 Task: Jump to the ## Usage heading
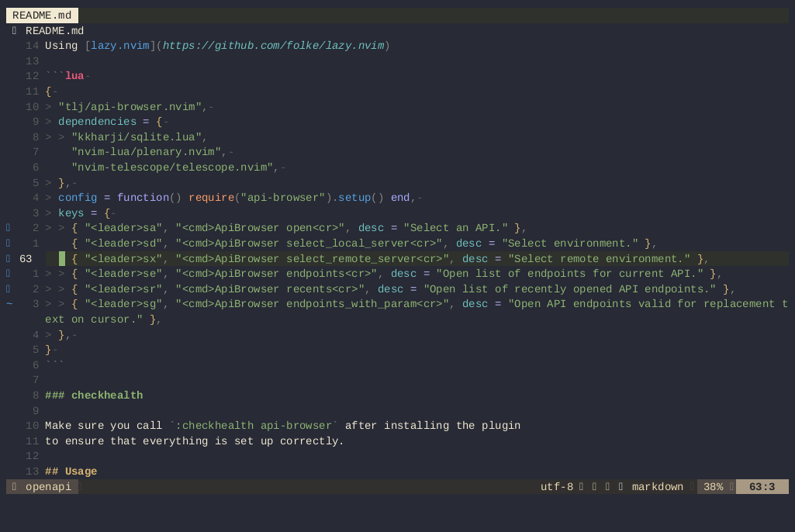pos(71,472)
